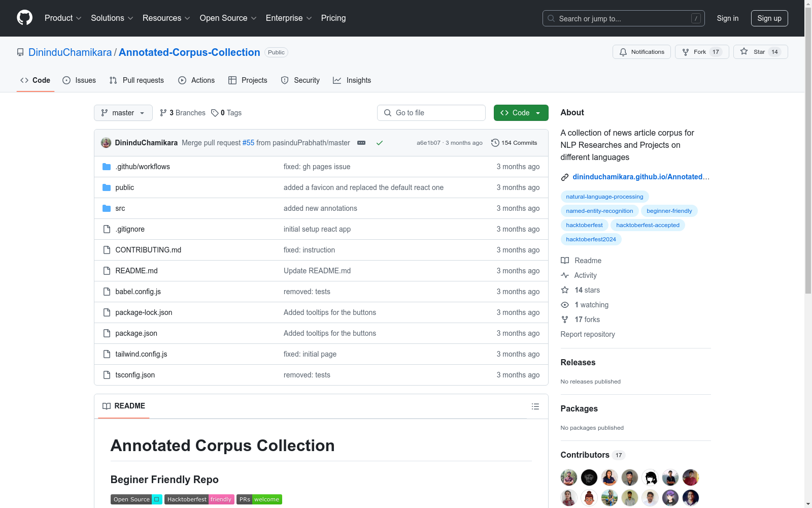Click the tag icon beside 0 Tags
This screenshot has height=508, width=812.
coord(215,113)
